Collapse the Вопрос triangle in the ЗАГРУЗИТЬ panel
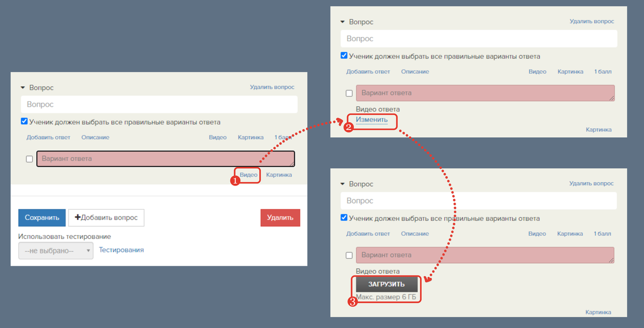This screenshot has width=644, height=328. pos(343,184)
